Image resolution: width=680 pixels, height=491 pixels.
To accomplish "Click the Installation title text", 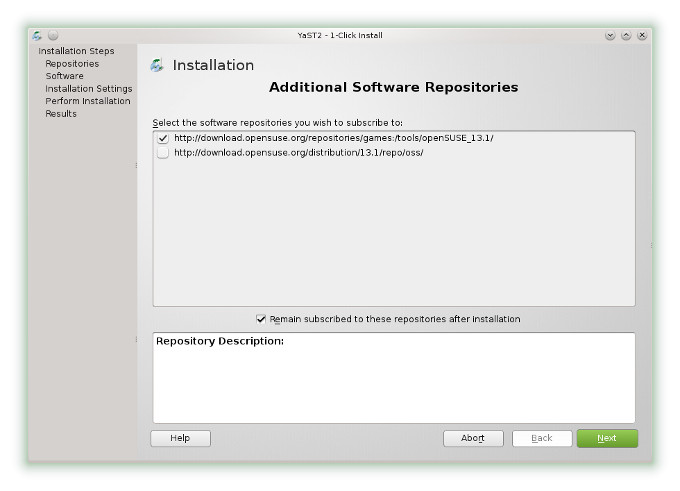I will pos(213,65).
